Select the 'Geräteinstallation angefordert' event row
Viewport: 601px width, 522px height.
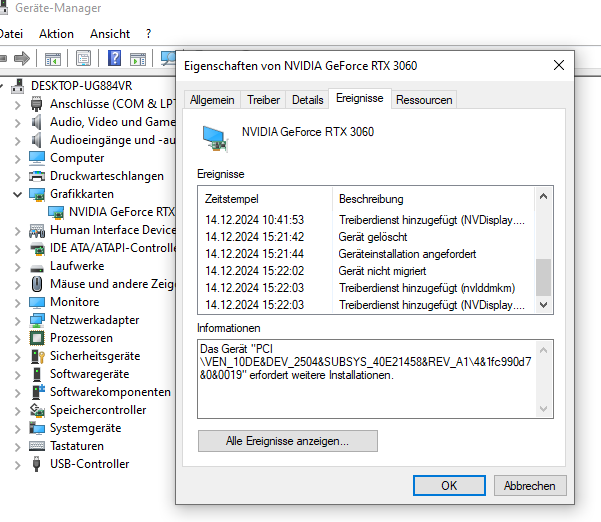[x=366, y=254]
